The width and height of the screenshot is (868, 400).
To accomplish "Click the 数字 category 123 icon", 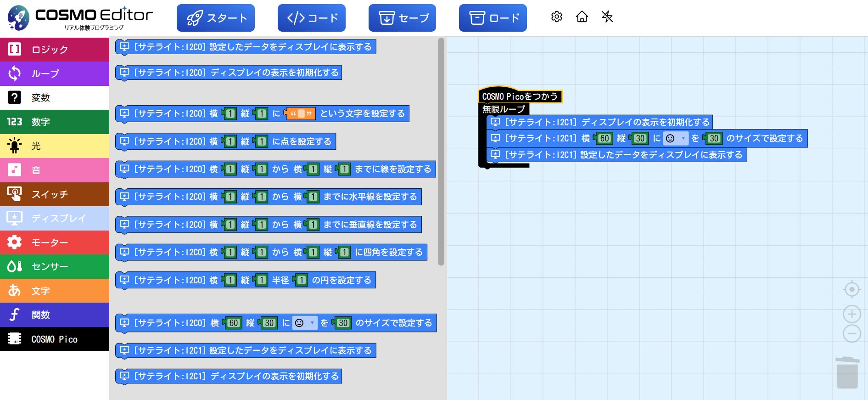I will 15,122.
